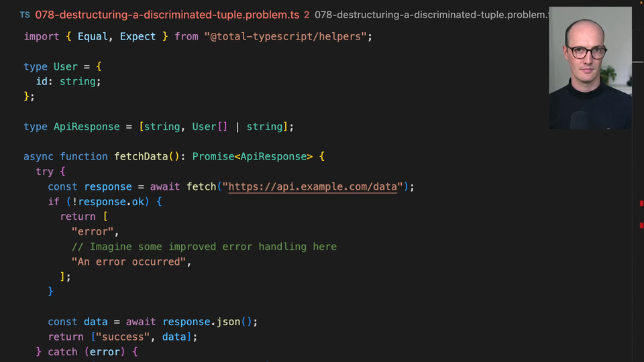The height and width of the screenshot is (362, 644).
Task: Jump to the lower red error marker in scrollbar
Action: click(x=641, y=225)
